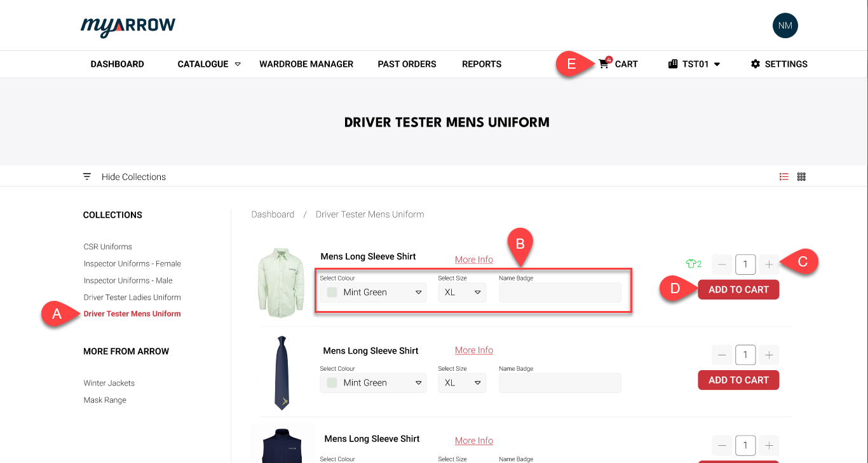This screenshot has height=463, width=868.
Task: Go to Wardrobe Manager
Action: pos(306,64)
